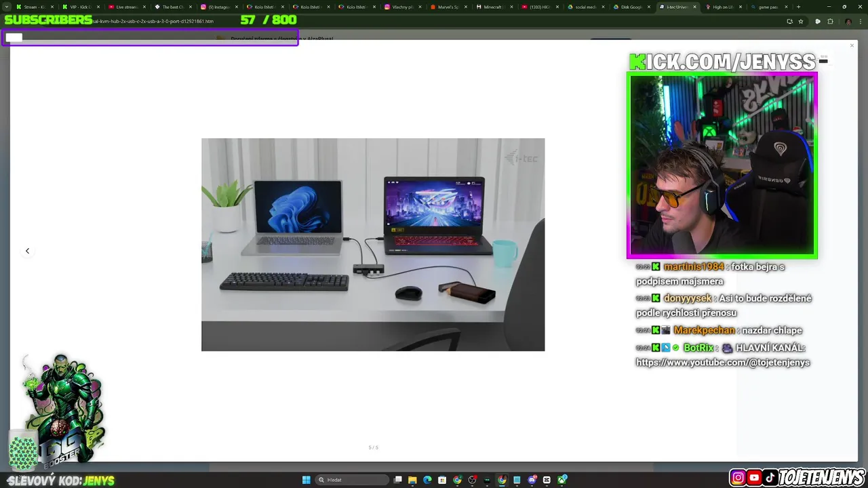Screen dimensions: 868x488
Task: Switch to the Stream - Kick tab
Action: tap(34, 7)
